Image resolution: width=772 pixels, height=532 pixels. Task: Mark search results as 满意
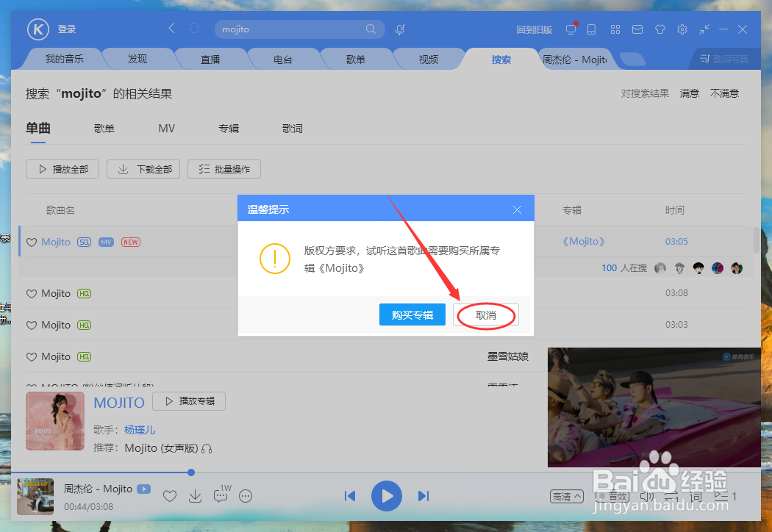click(x=690, y=93)
